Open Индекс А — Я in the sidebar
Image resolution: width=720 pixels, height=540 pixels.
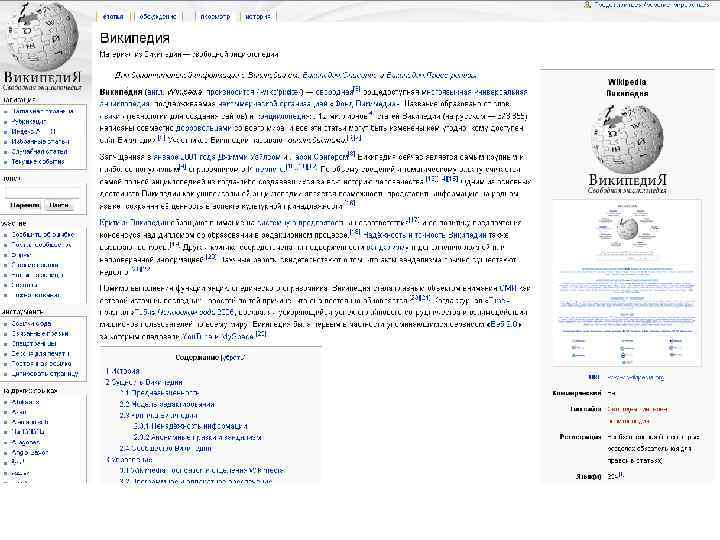tap(34, 132)
